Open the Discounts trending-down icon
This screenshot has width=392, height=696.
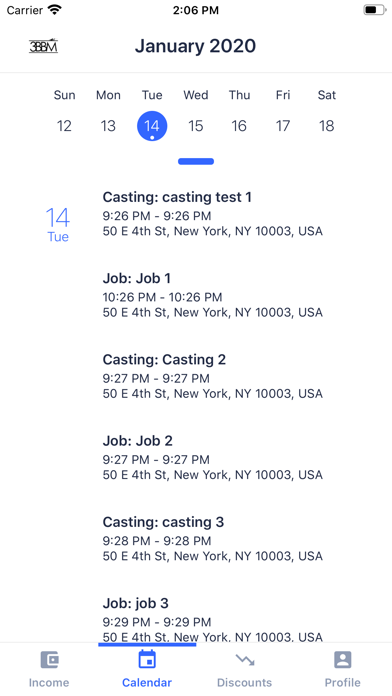click(245, 660)
